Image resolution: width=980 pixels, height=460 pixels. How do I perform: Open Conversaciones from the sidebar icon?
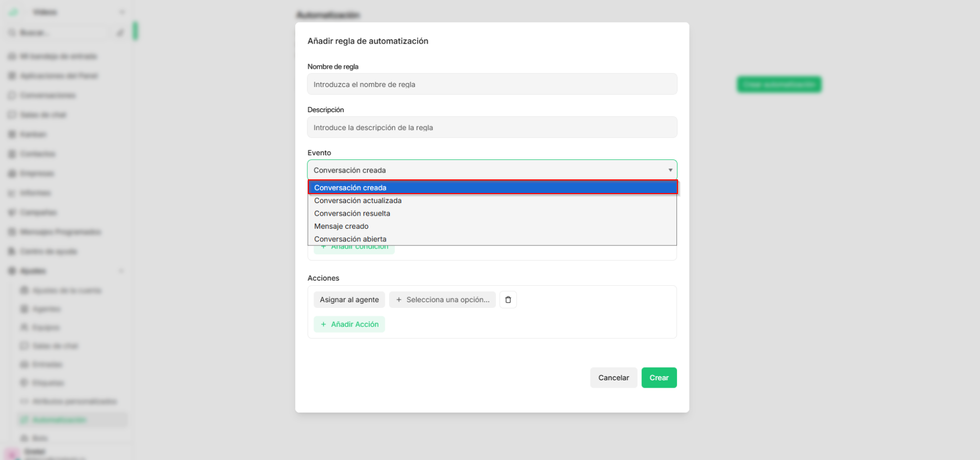coord(12,95)
